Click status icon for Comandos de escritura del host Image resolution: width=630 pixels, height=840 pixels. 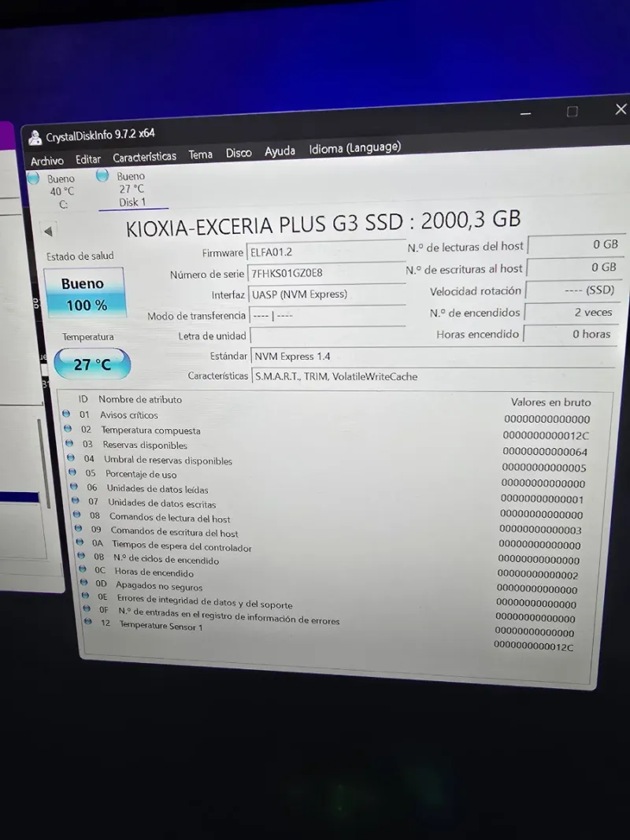coord(78,528)
